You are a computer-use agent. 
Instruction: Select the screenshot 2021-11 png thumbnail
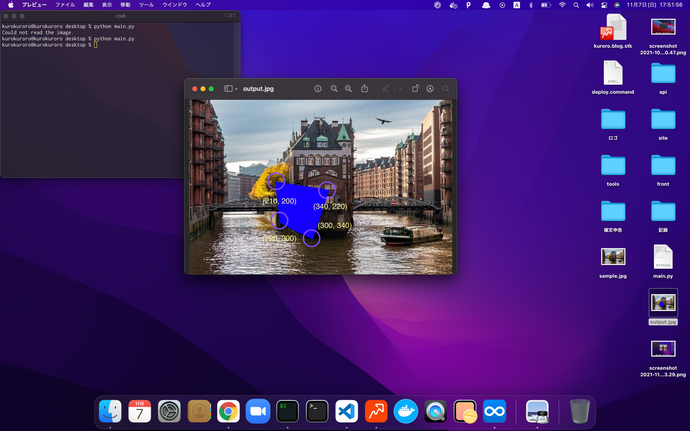(663, 349)
